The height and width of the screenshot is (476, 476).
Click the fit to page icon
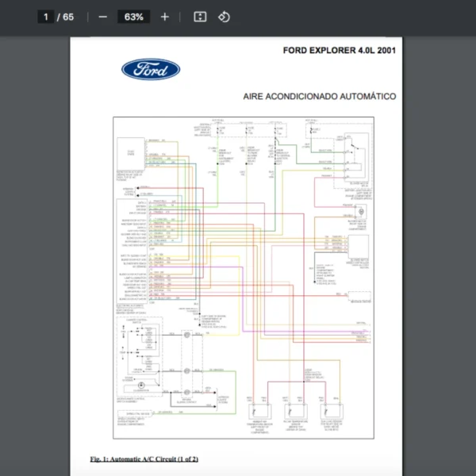pos(200,17)
